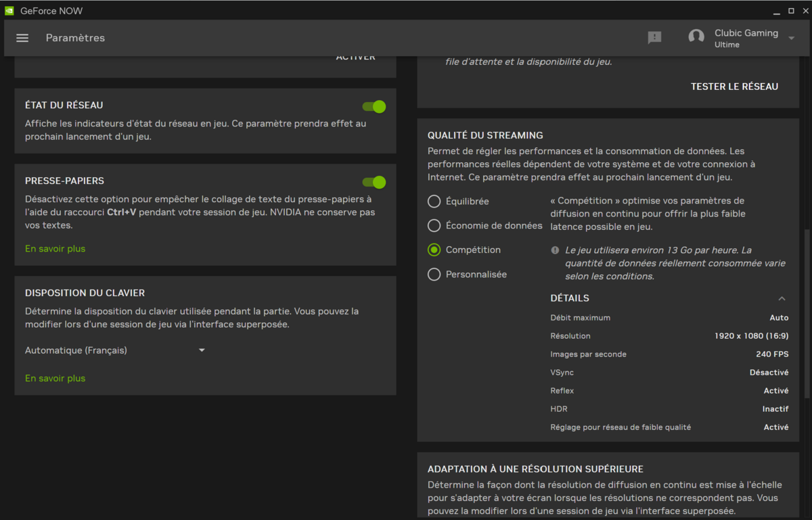Click the HDR Inactif value
Screen dimensions: 812x520
point(775,409)
